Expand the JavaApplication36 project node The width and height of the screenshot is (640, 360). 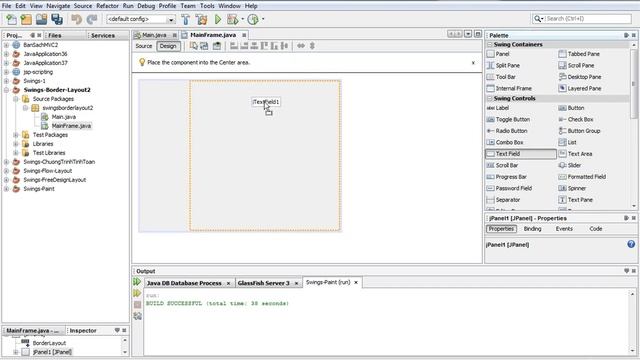[x=7, y=54]
